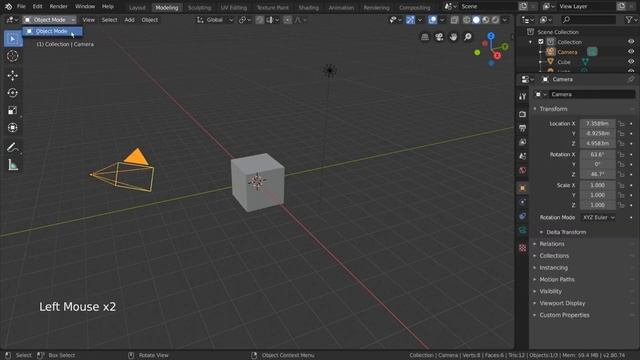Hide the Cube object in outliner
Viewport: 640px width, 360px height.
pyautogui.click(x=631, y=62)
